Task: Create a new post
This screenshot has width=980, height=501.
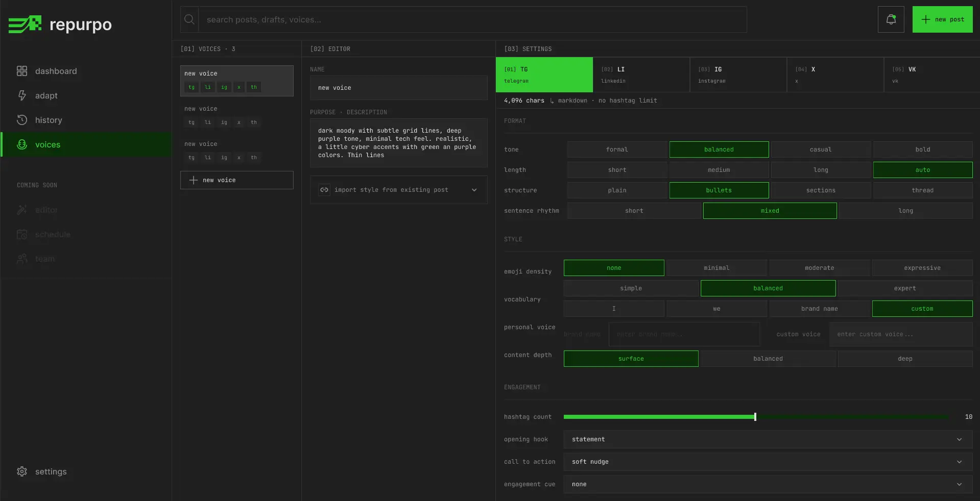Action: point(943,19)
